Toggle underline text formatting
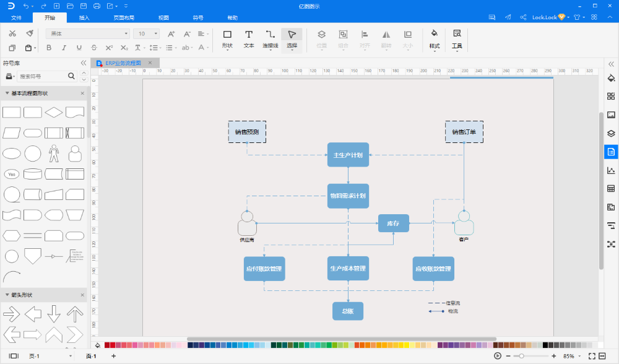The height and width of the screenshot is (364, 619). 79,48
